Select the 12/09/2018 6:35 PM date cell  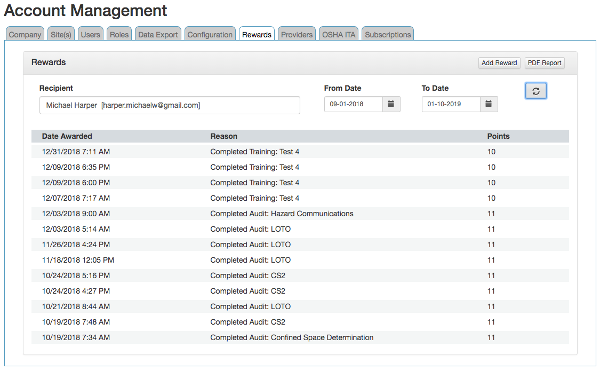[x=76, y=167]
